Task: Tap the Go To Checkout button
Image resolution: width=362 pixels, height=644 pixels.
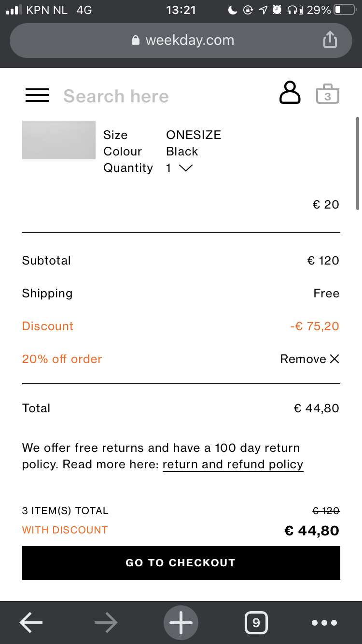Action: 181,563
